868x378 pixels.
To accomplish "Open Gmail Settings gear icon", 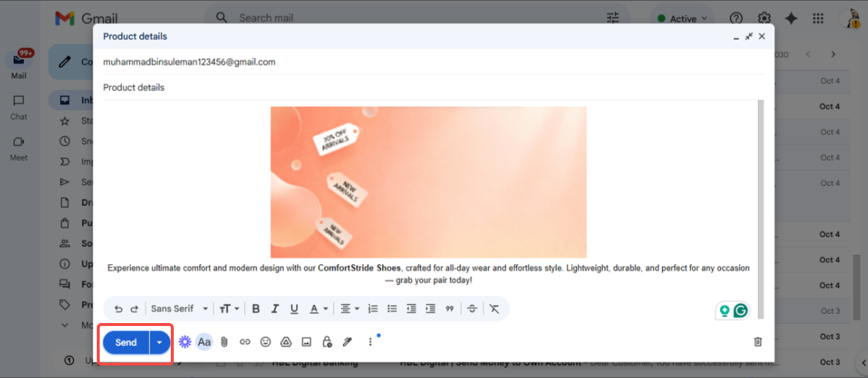I will pos(765,18).
